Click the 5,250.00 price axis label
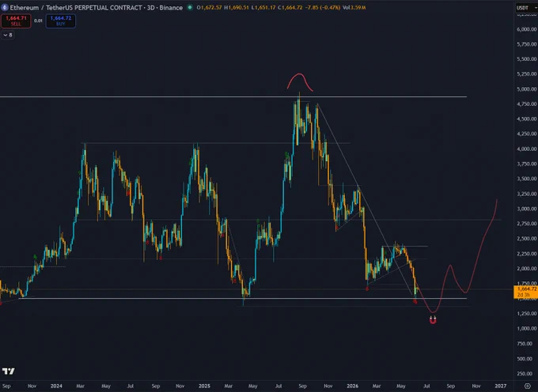Screen dimensions: 538x392 pyautogui.click(x=527, y=74)
